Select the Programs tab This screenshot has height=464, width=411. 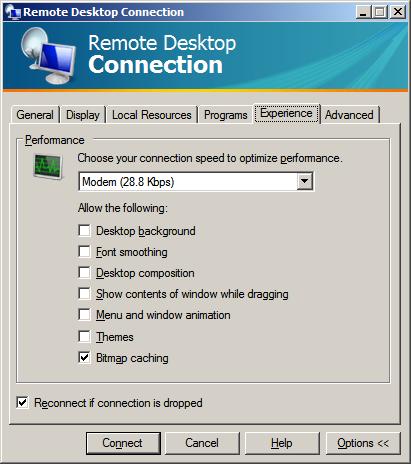pyautogui.click(x=226, y=115)
